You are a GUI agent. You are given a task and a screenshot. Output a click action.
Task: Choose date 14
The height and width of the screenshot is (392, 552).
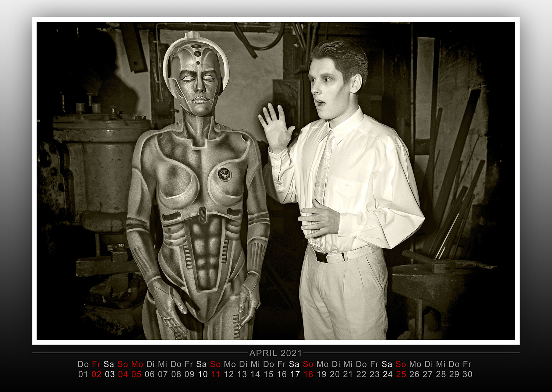[x=255, y=374]
